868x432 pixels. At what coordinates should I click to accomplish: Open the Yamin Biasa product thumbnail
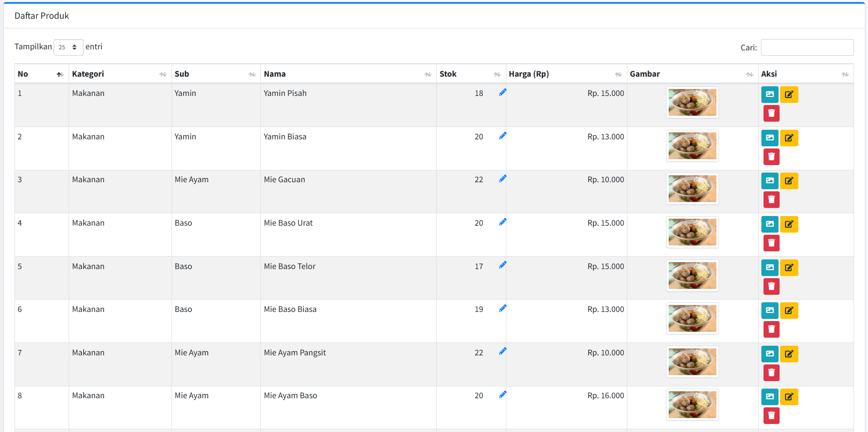pyautogui.click(x=692, y=146)
